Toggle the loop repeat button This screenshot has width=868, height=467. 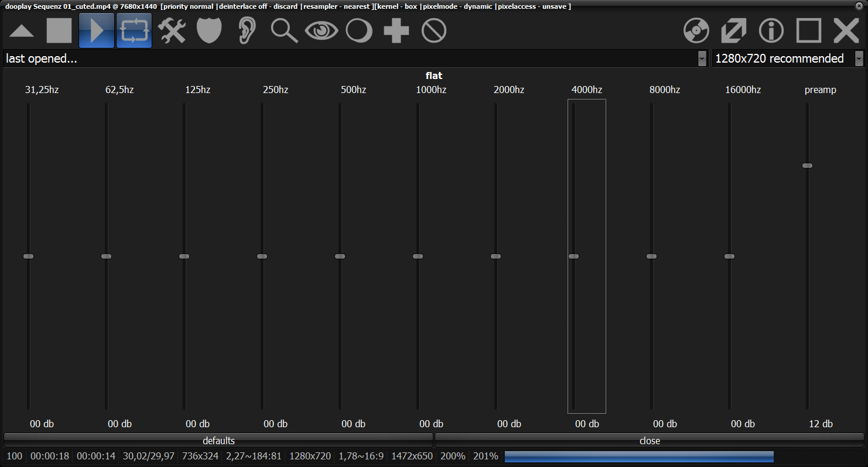134,31
